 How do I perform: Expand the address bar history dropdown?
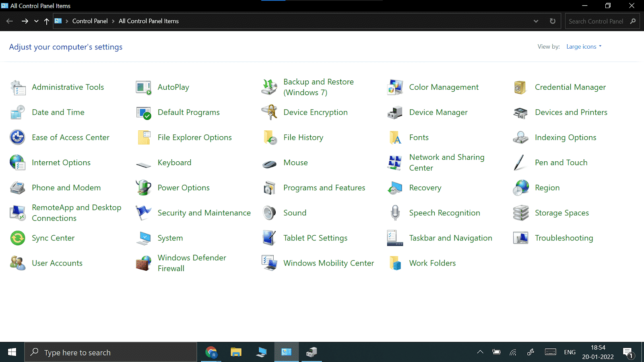pos(536,21)
